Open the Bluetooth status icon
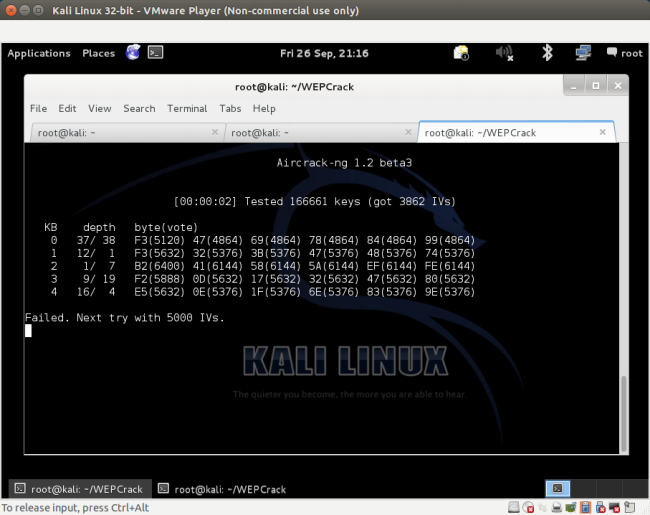The width and height of the screenshot is (650, 515). (547, 53)
